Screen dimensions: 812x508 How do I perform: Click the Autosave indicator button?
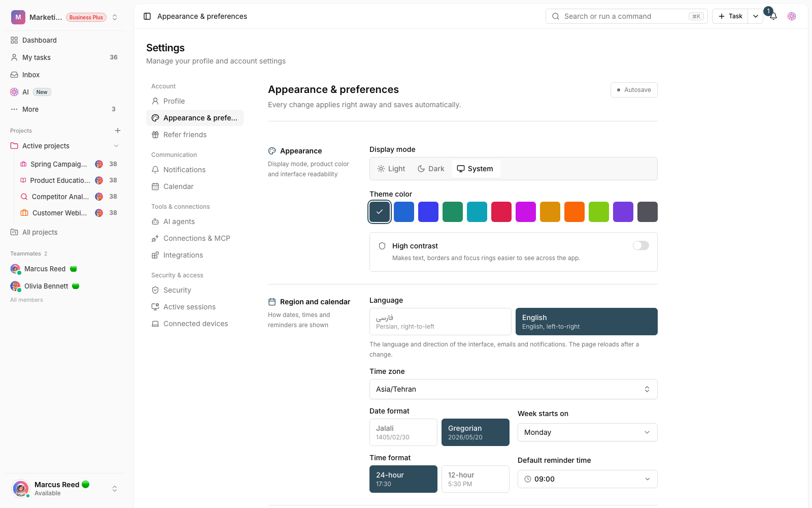[634, 90]
